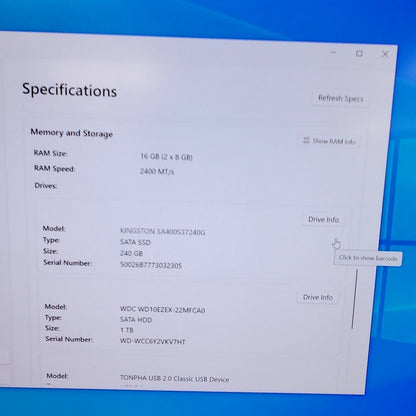Maximize the Specifications window
Viewport: 416px width, 416px height.
tap(359, 53)
